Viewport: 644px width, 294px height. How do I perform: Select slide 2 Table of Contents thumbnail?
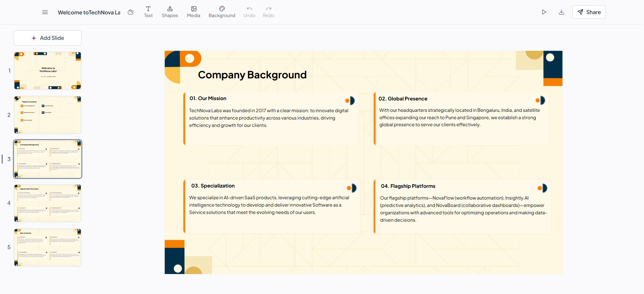click(x=48, y=115)
